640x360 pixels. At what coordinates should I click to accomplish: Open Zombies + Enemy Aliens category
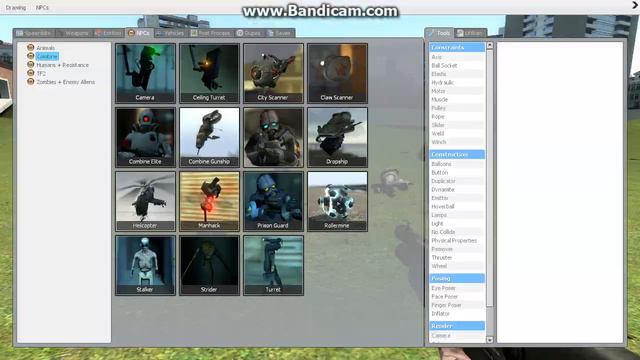65,82
